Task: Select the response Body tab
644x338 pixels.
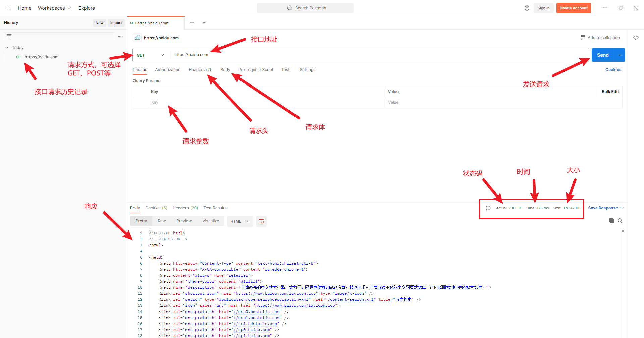Action: point(135,208)
